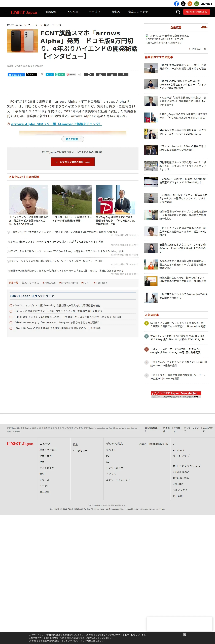Viewport: 215px width, 644px height.
Task: Open the mail newsletter icon at top
Action: pos(197,4)
